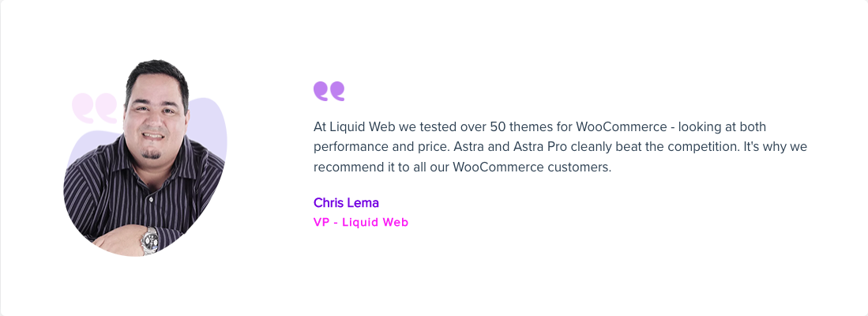Click the Chris Lema name text
868x316 pixels.
tap(346, 202)
